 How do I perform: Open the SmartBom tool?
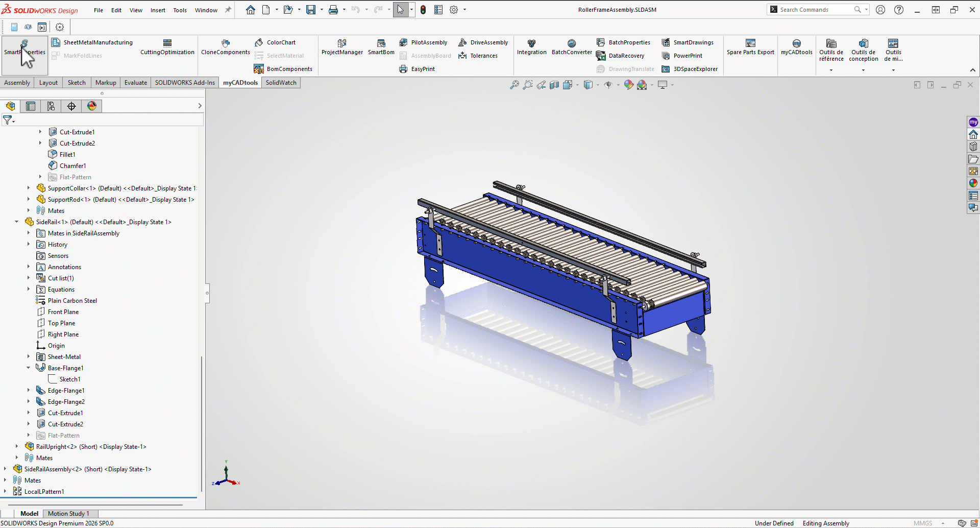(x=381, y=47)
